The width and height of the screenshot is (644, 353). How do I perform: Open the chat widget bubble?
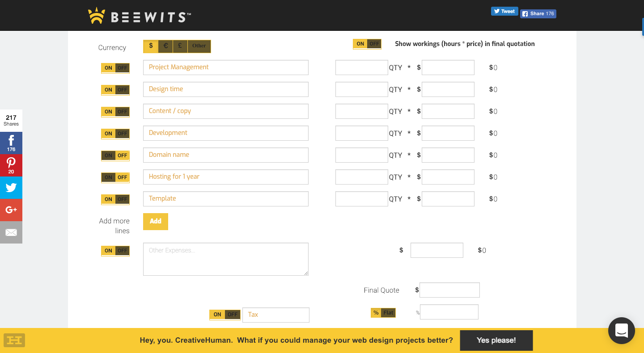(x=621, y=331)
